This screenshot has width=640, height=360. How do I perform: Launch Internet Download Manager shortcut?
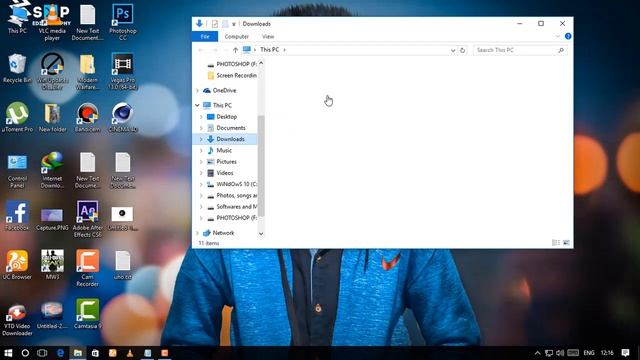coord(52,170)
